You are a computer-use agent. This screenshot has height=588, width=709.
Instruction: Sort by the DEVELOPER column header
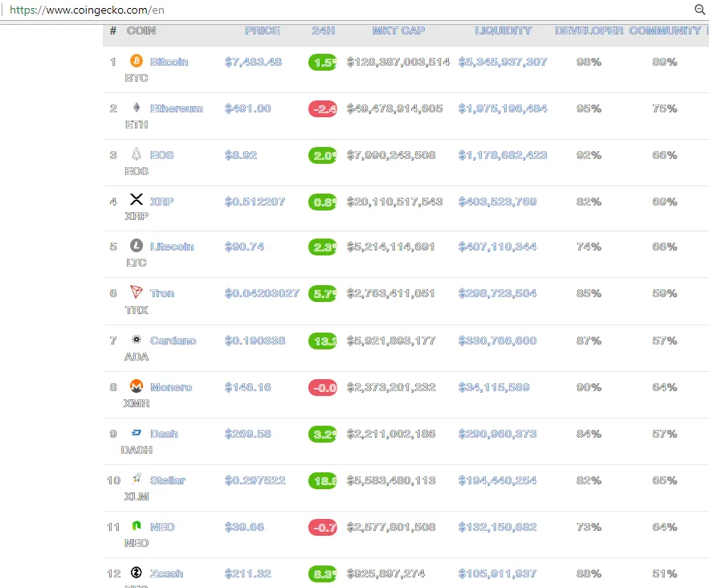[x=589, y=31]
